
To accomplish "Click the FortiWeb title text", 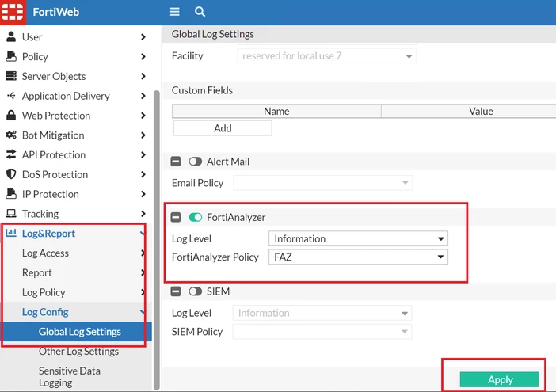I will point(56,12).
